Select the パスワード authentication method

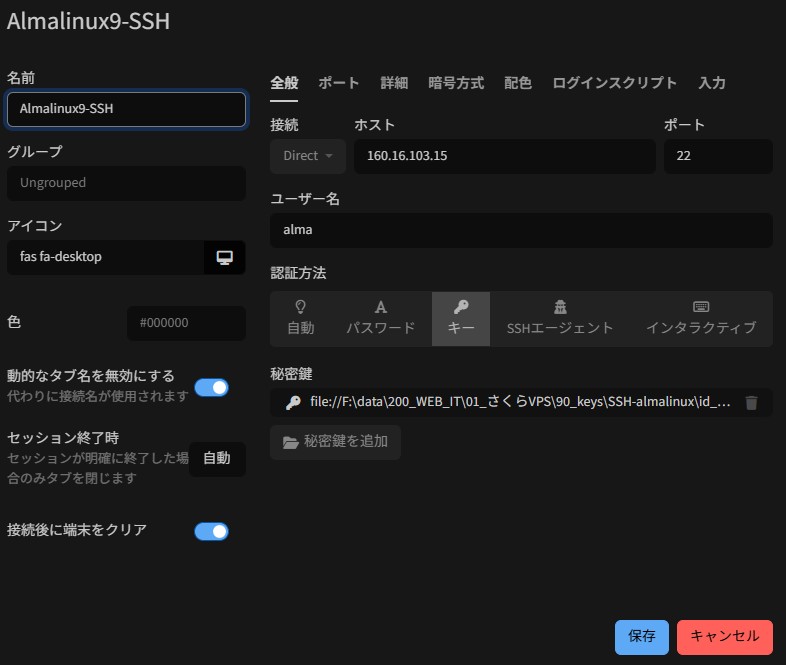380,318
